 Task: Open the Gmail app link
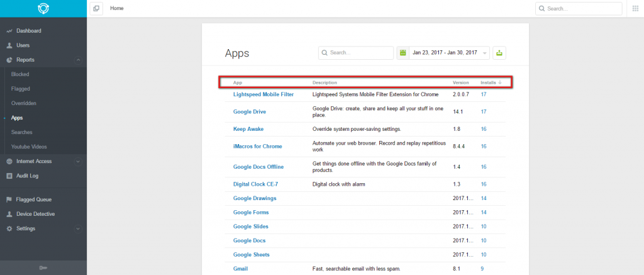coord(240,269)
